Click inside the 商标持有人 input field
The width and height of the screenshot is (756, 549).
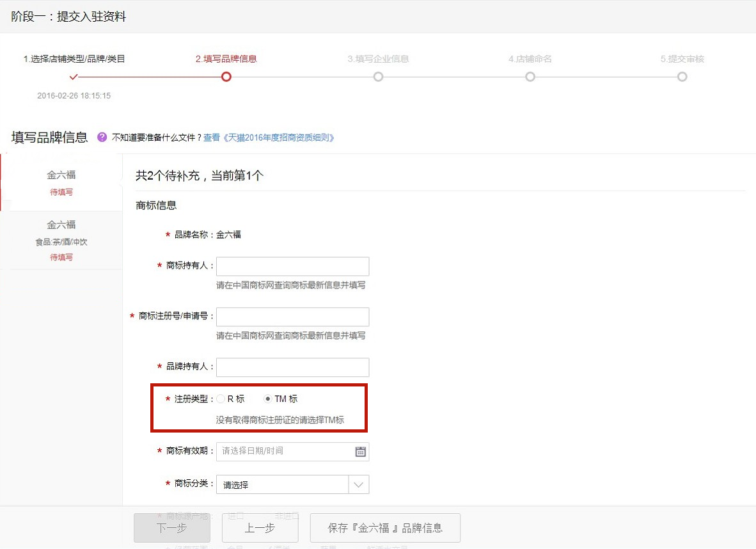coord(292,266)
